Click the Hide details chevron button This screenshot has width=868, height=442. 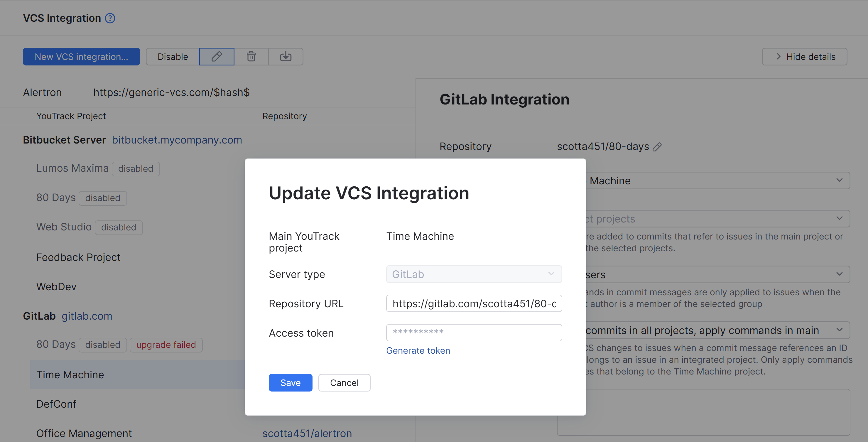(x=804, y=57)
